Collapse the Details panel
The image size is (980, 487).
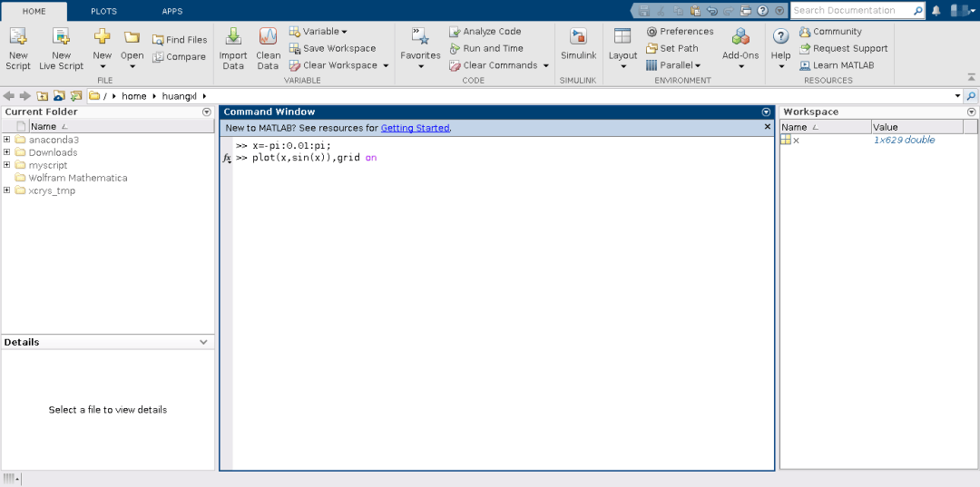[203, 342]
